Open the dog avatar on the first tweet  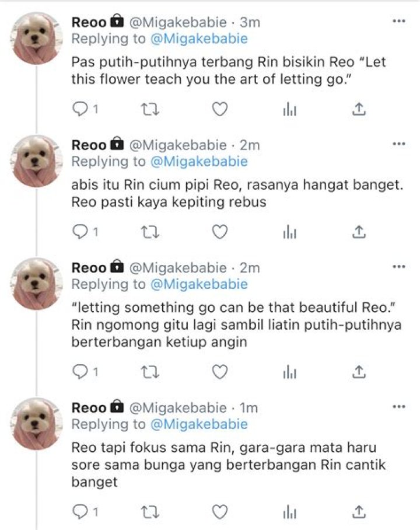click(x=36, y=38)
